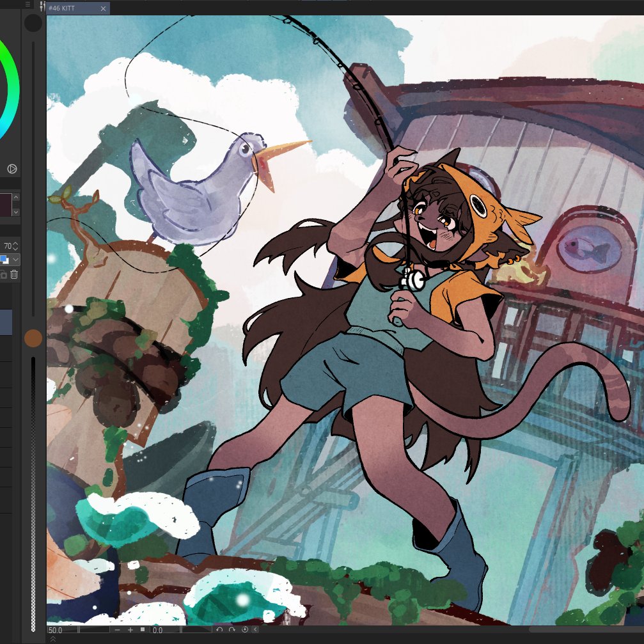This screenshot has width=644, height=644.
Task: Click the checkered transparency vertical slider
Action: click(33, 494)
